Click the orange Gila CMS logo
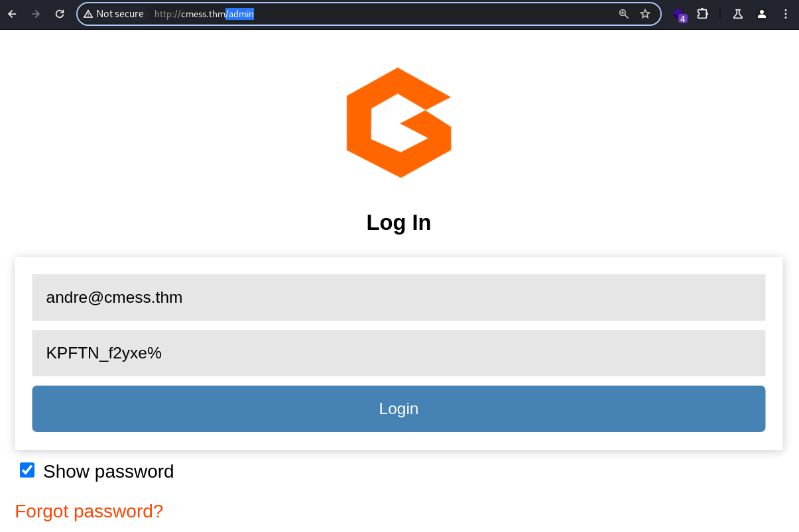 tap(399, 123)
